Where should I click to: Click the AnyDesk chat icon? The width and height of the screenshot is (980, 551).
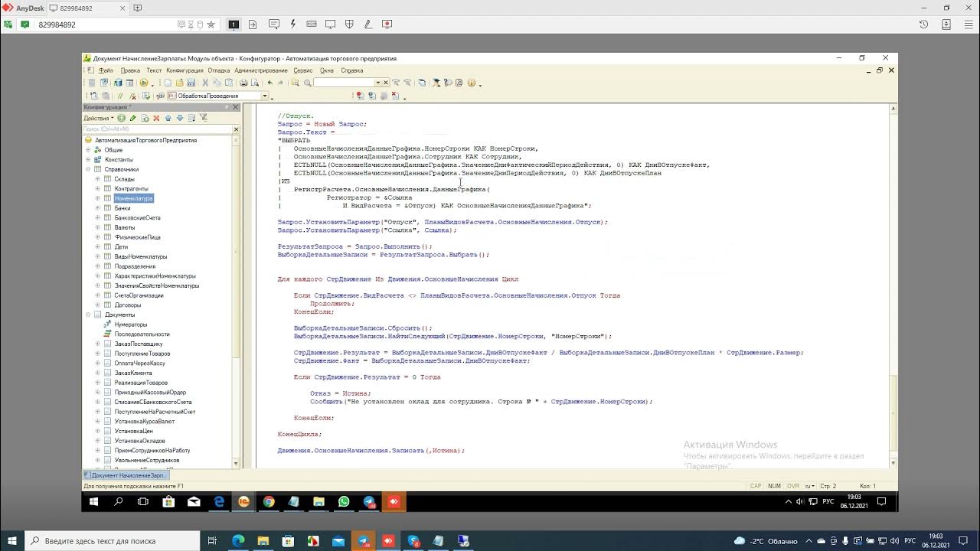click(273, 24)
